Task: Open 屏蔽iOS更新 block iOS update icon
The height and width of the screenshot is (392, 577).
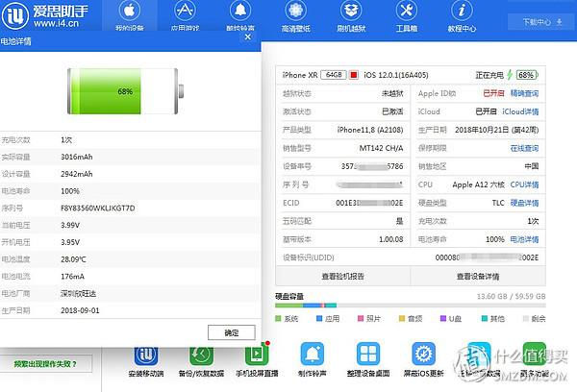Action: (423, 359)
